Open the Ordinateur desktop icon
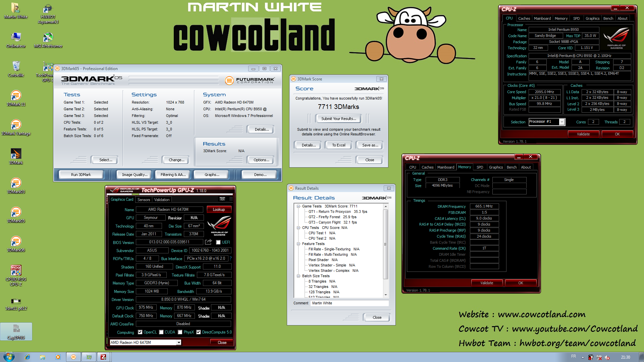 coord(16,40)
